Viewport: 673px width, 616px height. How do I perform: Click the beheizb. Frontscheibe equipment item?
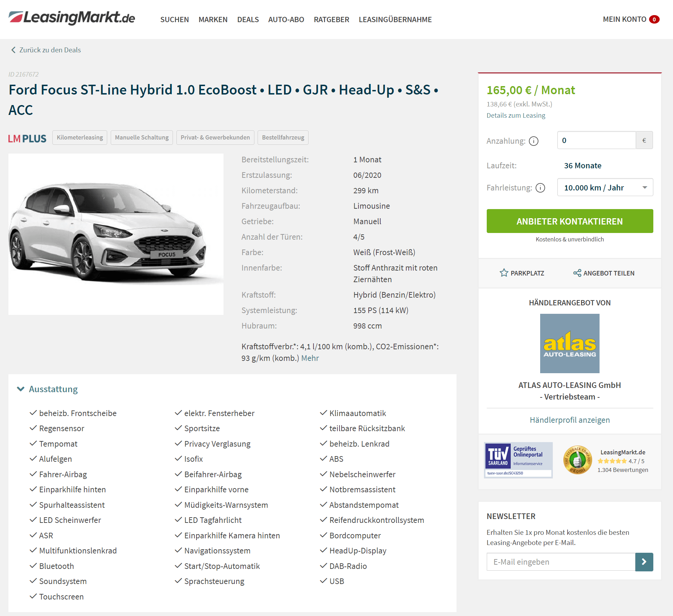tap(78, 413)
